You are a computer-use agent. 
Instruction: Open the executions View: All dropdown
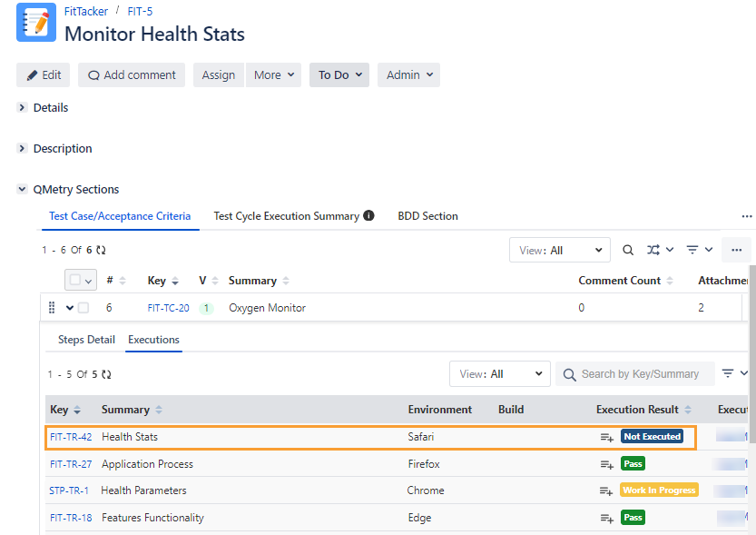click(x=500, y=374)
